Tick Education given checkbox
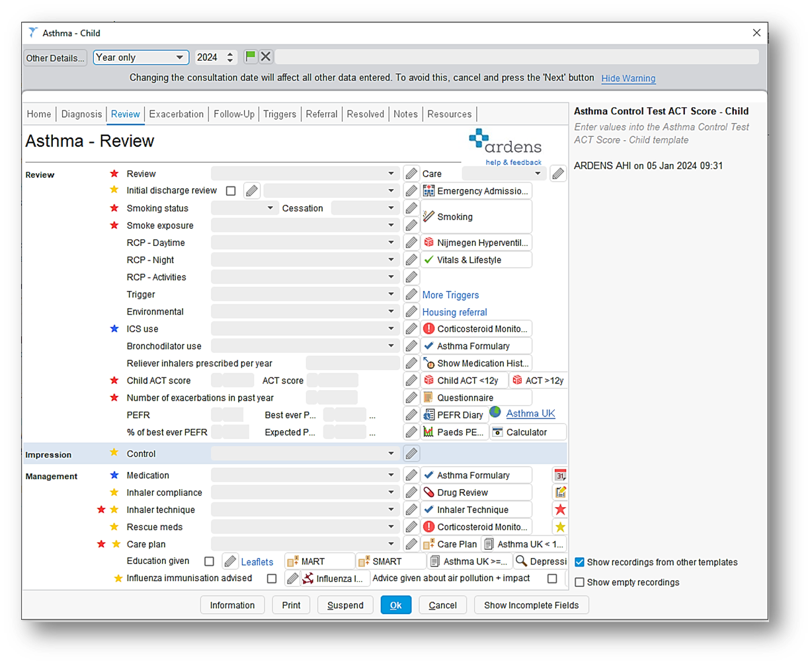This screenshot has width=812, height=665. pyautogui.click(x=209, y=561)
